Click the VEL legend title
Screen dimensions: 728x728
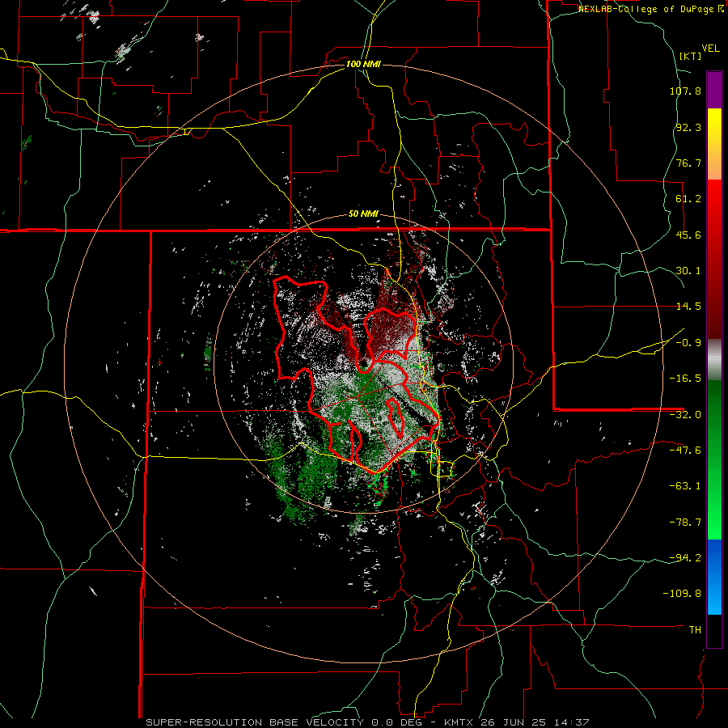point(711,49)
